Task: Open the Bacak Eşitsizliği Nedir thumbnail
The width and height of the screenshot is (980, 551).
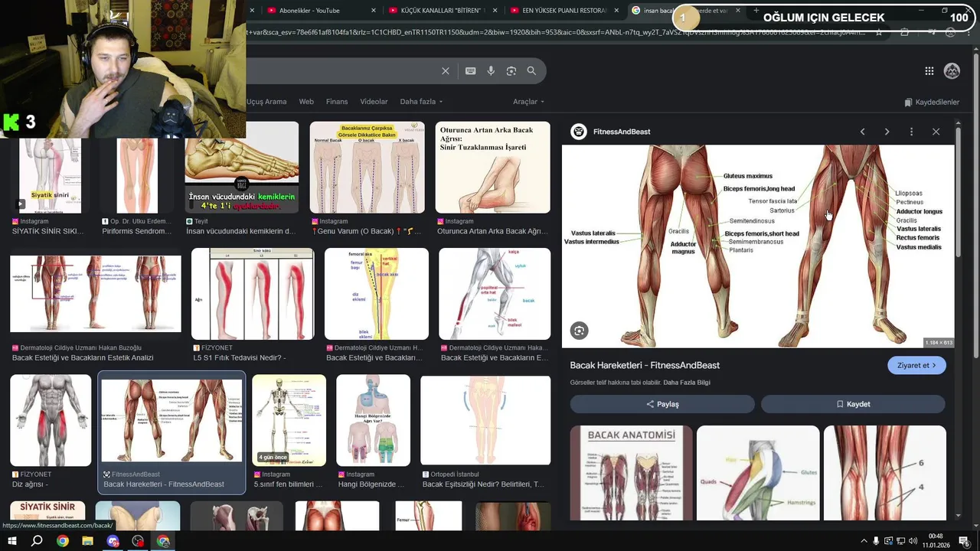Action: point(485,420)
